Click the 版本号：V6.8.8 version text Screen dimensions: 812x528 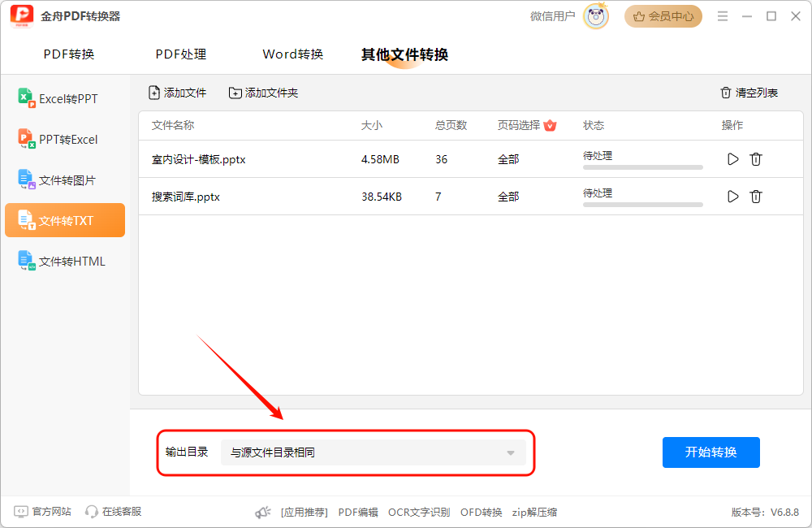(766, 513)
